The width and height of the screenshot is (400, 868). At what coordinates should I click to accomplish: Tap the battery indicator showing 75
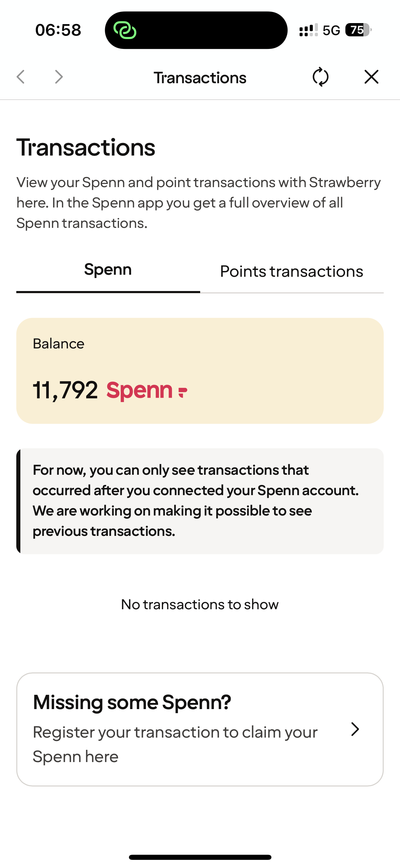[x=358, y=30]
